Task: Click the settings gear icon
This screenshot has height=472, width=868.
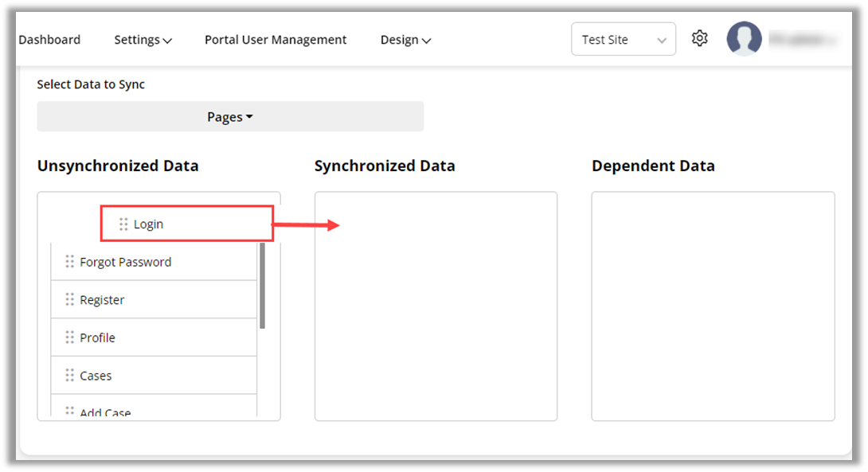Action: click(699, 38)
